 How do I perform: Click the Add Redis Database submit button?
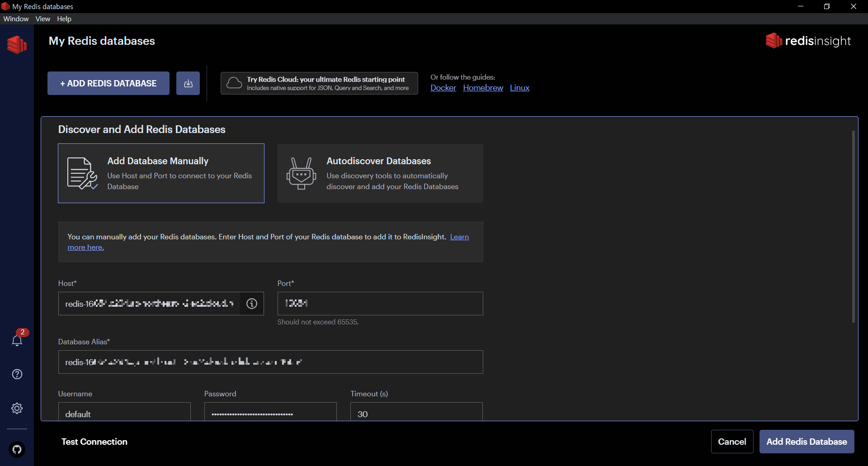[807, 442]
